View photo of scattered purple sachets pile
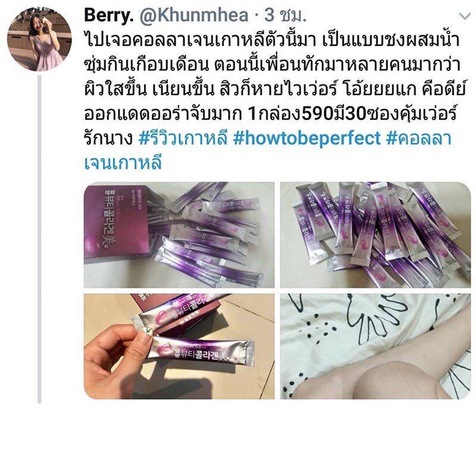The image size is (476, 476). pos(375,234)
